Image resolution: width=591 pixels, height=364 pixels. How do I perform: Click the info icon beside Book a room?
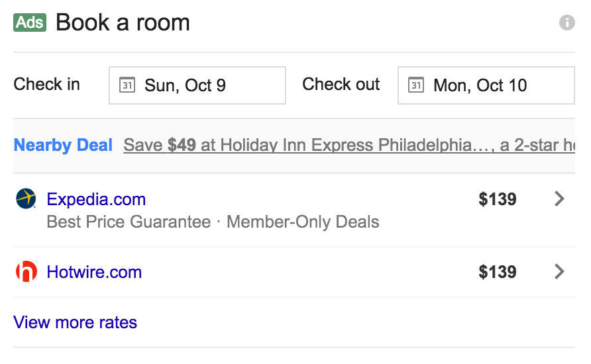(x=567, y=23)
